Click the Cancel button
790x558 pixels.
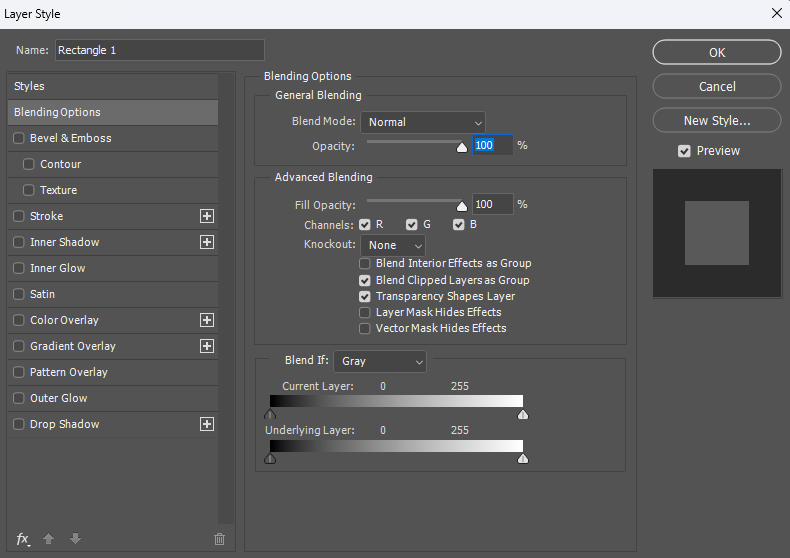pyautogui.click(x=717, y=87)
